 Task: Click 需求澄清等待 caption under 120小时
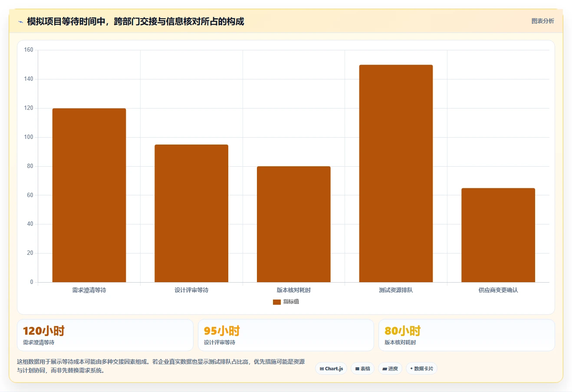click(39, 343)
